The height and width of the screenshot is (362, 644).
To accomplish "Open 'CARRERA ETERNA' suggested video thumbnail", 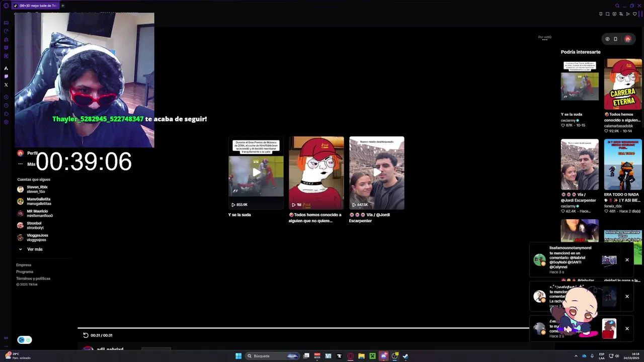I will pos(623,84).
